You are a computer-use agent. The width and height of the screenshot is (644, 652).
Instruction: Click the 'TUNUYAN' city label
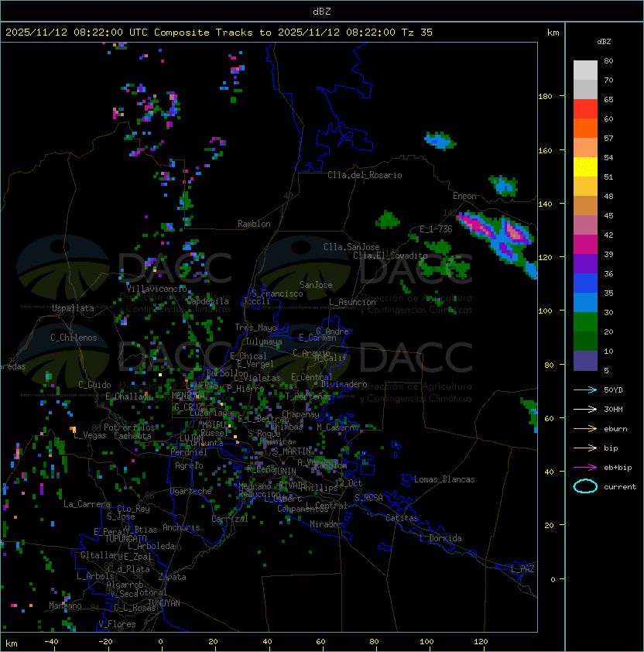164,603
